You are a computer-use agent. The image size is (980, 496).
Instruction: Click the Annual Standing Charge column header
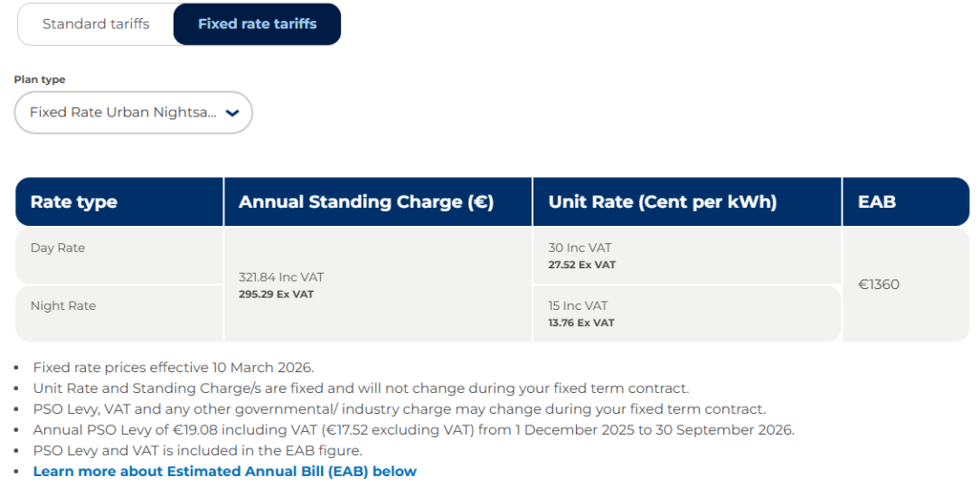point(365,202)
